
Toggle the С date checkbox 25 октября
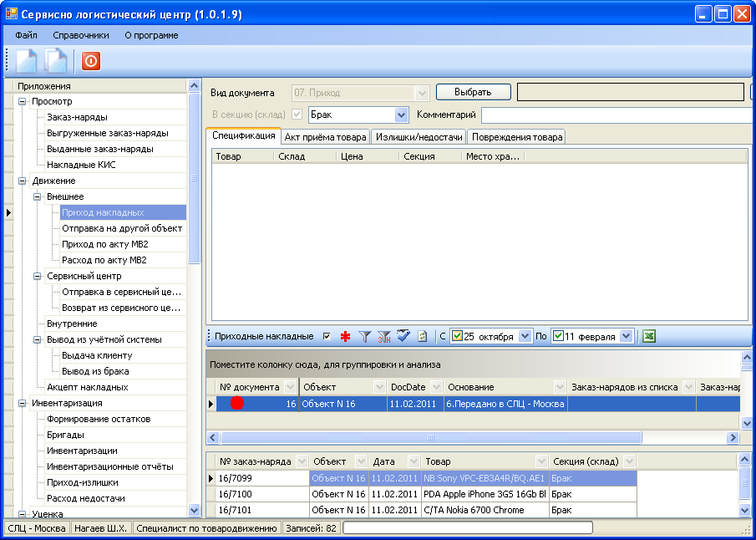coord(457,336)
